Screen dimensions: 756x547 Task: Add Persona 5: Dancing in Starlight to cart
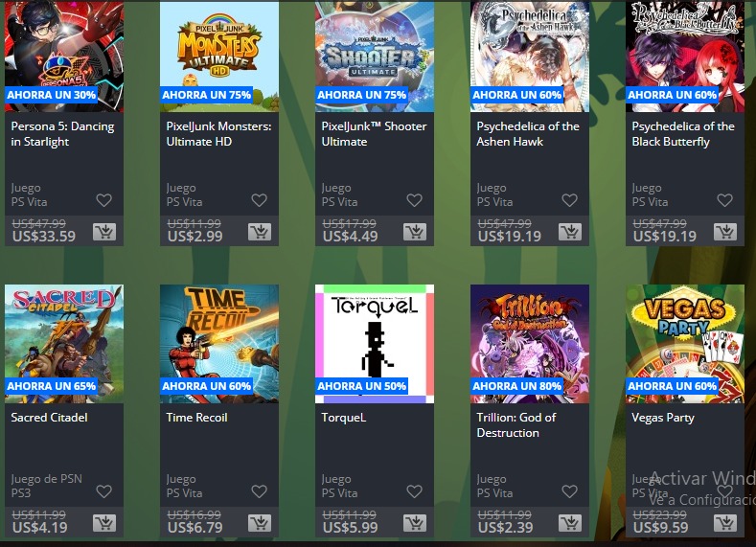[104, 232]
